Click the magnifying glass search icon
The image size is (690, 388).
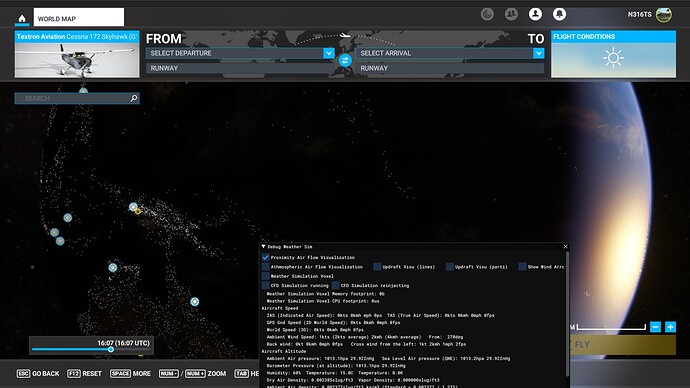point(134,98)
